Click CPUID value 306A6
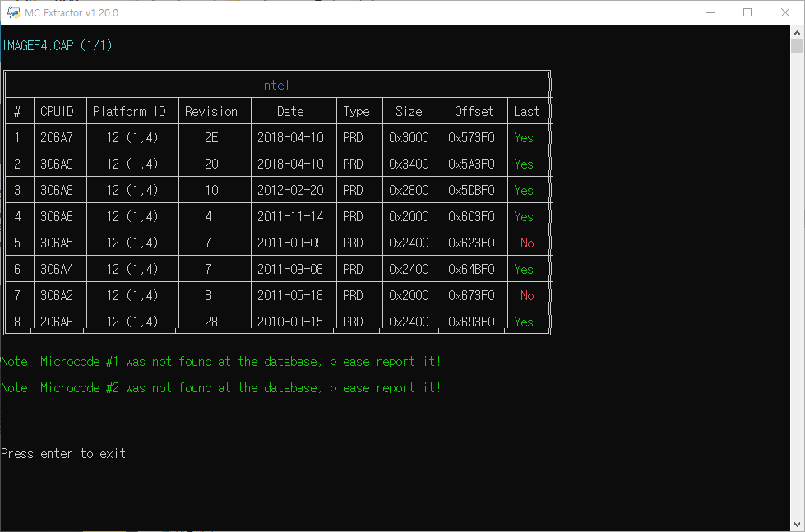Image resolution: width=805 pixels, height=532 pixels. 57,216
